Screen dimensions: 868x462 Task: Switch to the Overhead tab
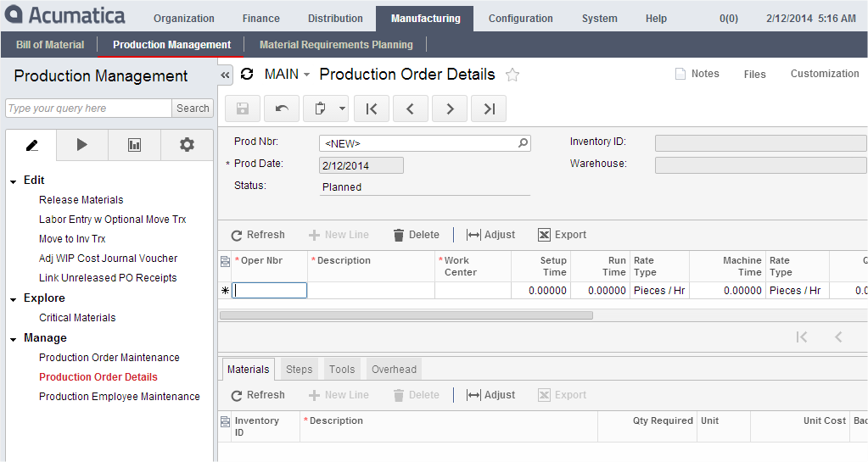tap(394, 369)
